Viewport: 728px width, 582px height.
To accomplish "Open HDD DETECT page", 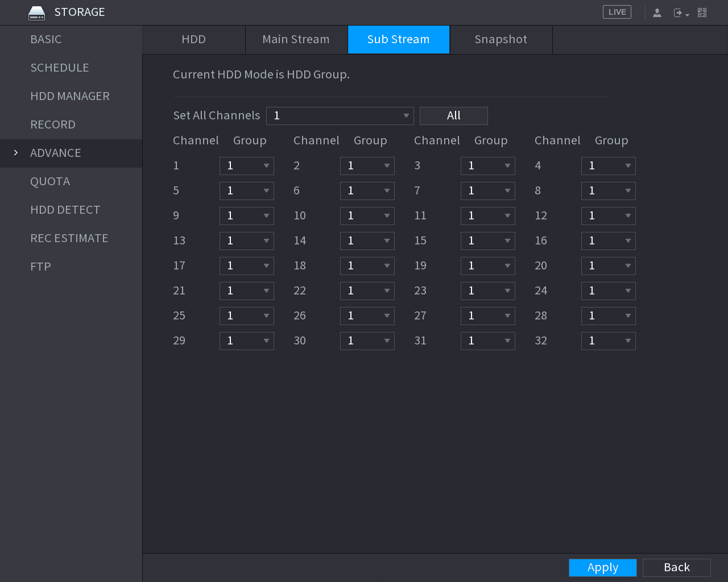I will [71, 210].
